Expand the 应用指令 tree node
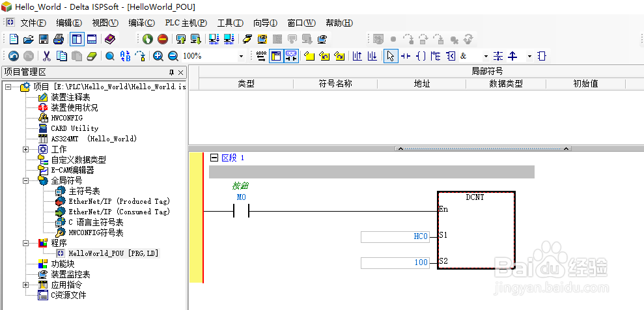Screen dimensions: 644x310 click(x=26, y=285)
